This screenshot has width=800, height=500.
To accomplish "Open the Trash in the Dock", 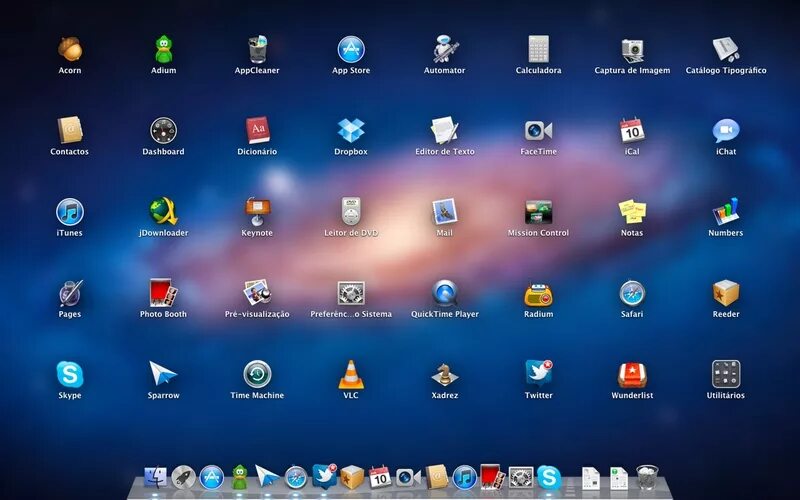I will [x=647, y=478].
